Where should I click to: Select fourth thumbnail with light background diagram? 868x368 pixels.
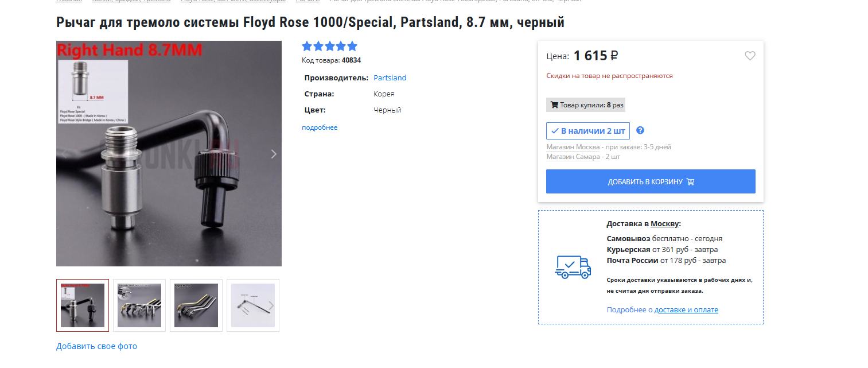[x=250, y=305]
